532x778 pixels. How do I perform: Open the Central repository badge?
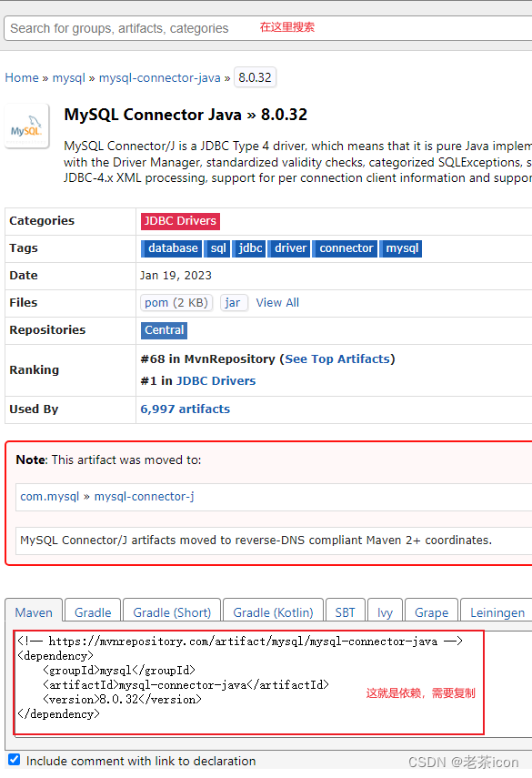click(x=164, y=330)
